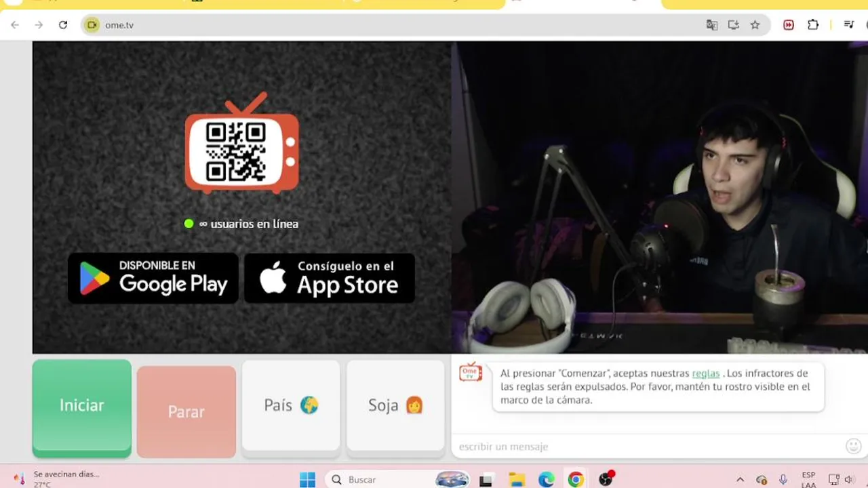Open File Explorer from the taskbar
This screenshot has height=488, width=868.
point(517,480)
